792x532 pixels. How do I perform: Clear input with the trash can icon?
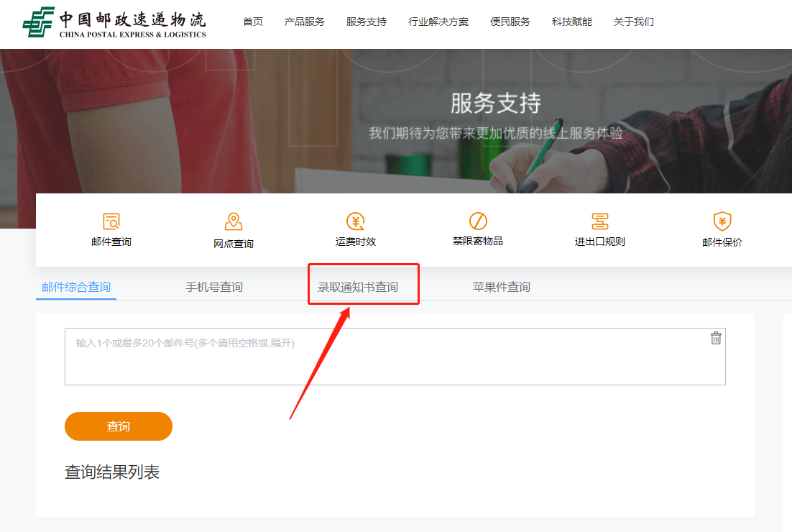(716, 338)
